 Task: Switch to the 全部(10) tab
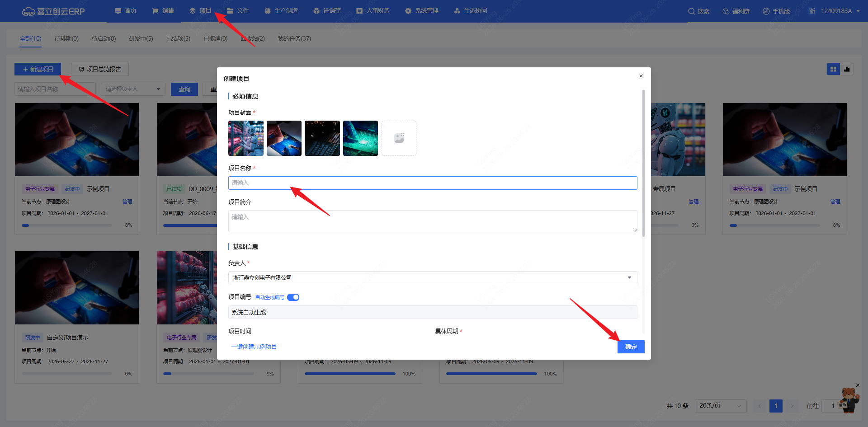tap(30, 38)
